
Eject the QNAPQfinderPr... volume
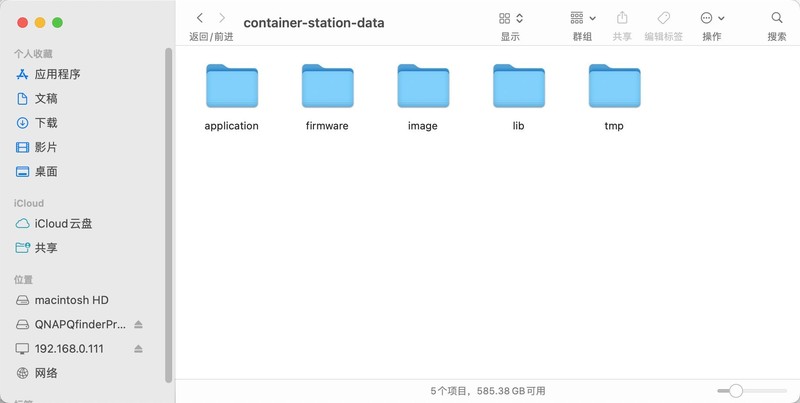[138, 324]
